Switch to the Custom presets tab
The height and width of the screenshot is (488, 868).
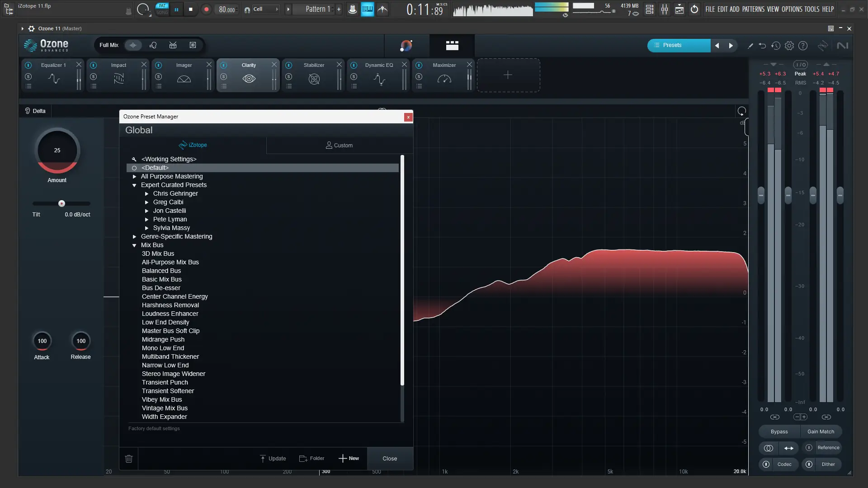[339, 145]
